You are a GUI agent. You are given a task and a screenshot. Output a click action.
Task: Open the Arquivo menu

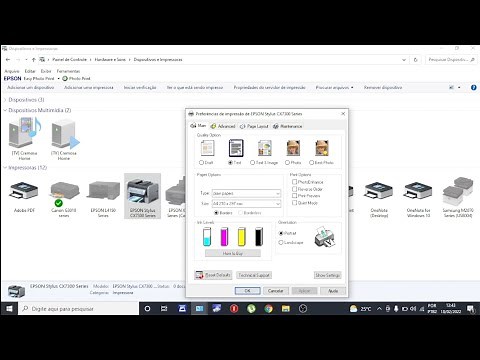click(x=12, y=71)
